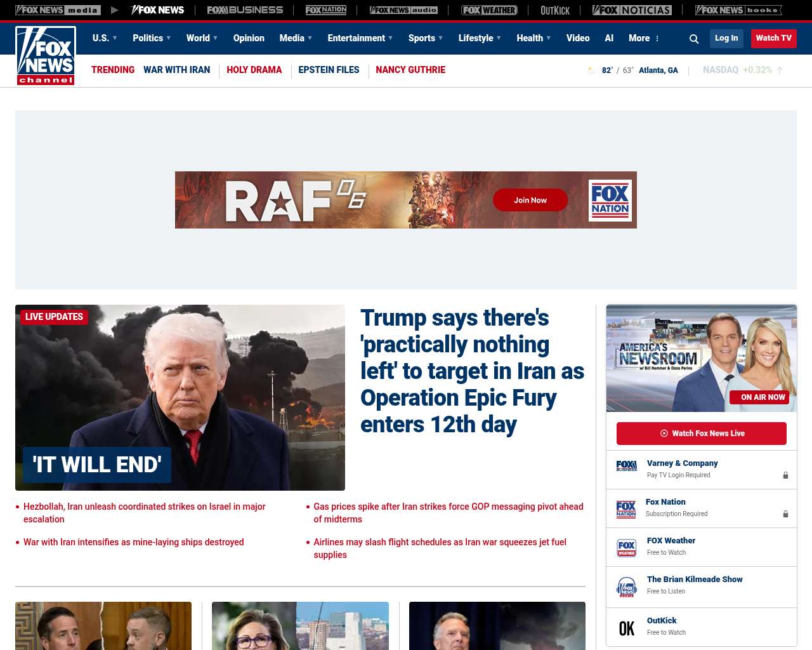Open the Fox Business logo in top bar

[245, 10]
